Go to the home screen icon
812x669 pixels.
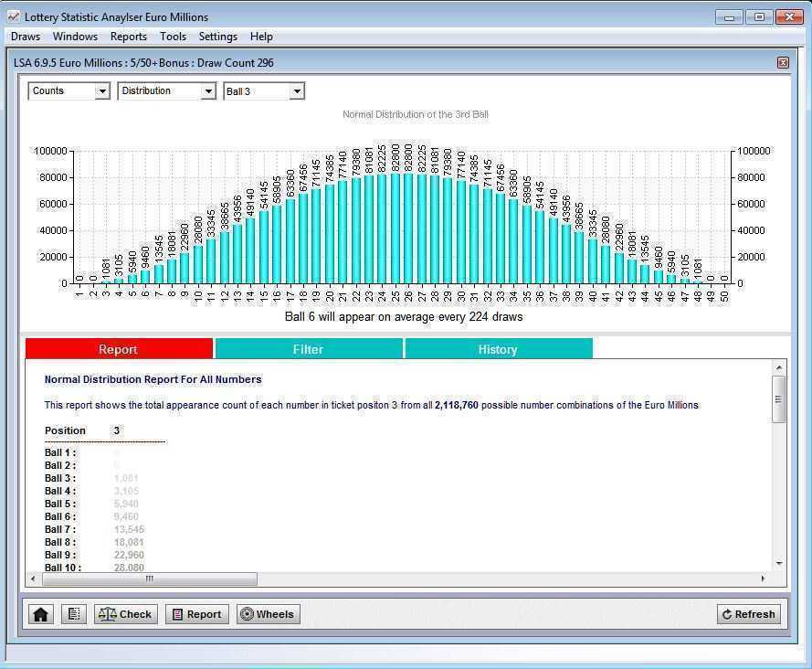pos(40,614)
